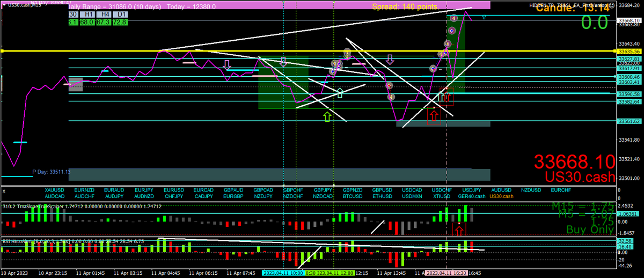Switch chart to USDMXN symbol
Screen dimensions: 644x278
tap(412, 196)
